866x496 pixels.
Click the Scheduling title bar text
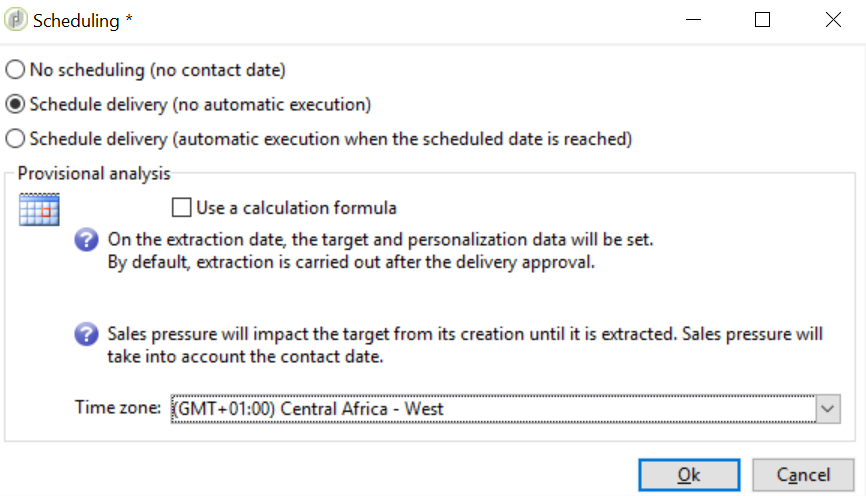point(82,21)
